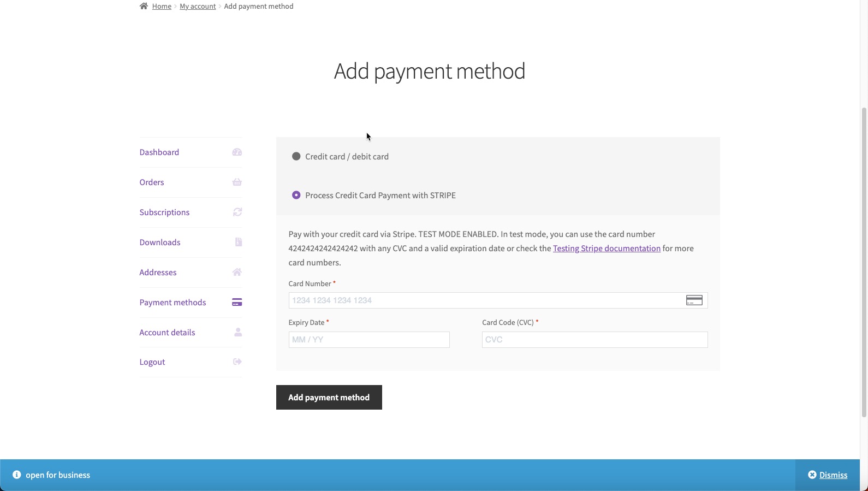Click the Add payment method button
Image resolution: width=868 pixels, height=491 pixels.
click(329, 397)
